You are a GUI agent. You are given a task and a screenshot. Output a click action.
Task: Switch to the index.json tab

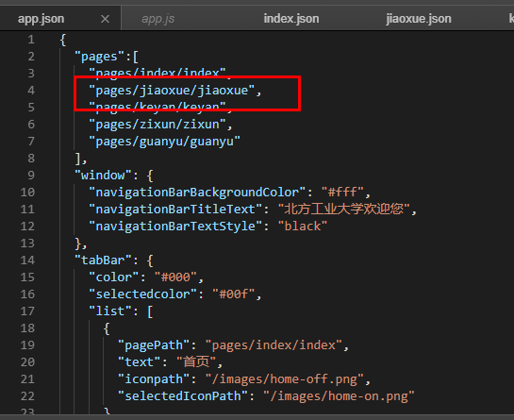[x=291, y=19]
